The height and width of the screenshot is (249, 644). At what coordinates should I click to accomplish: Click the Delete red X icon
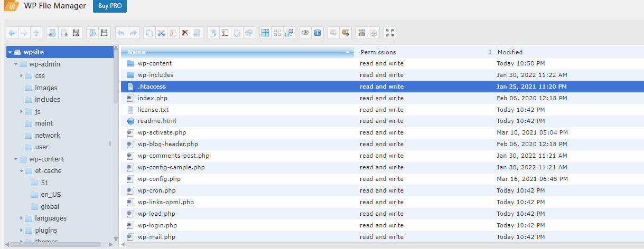coord(185,33)
